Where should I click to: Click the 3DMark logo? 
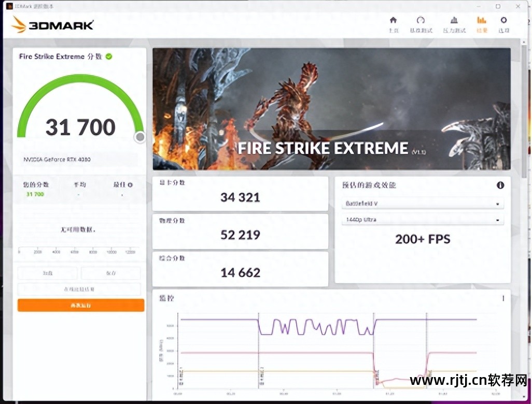tap(52, 25)
